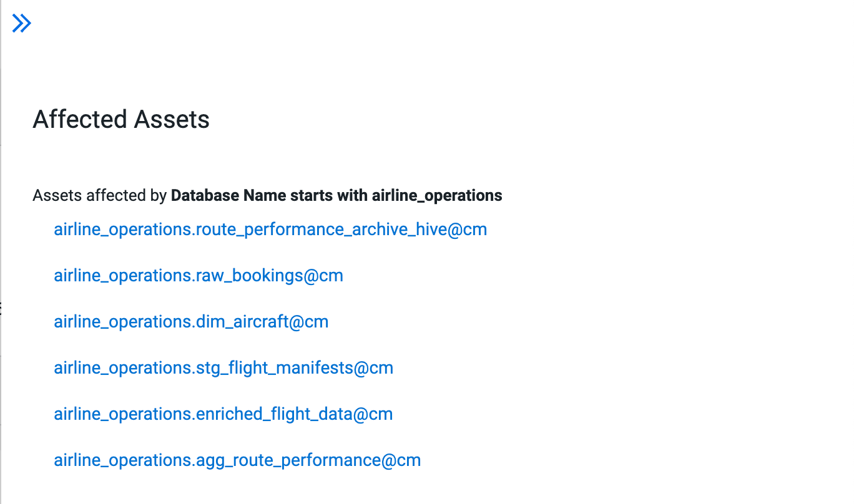Image resolution: width=854 pixels, height=504 pixels.
Task: Click the double-chevron panel toggle icon
Action: (x=22, y=24)
